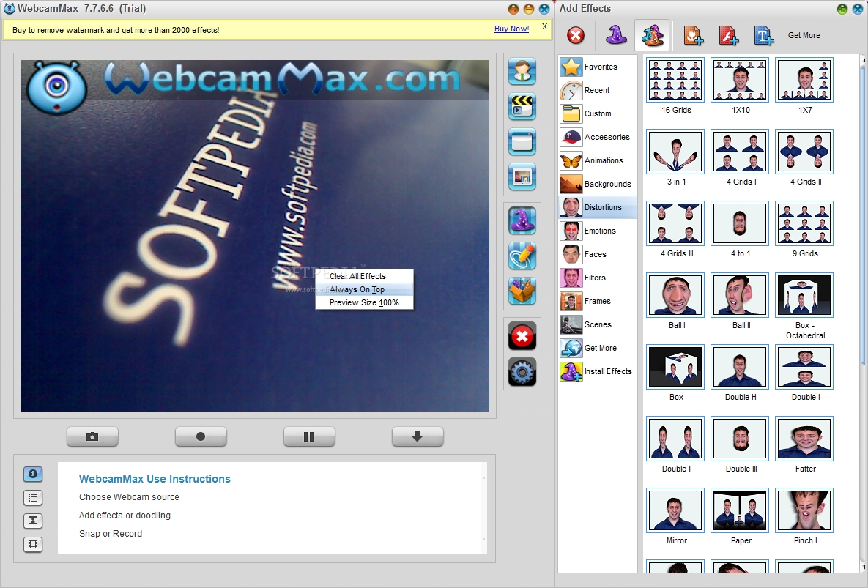Apply the 4 to 1 effect
This screenshot has width=868, height=588.
[x=740, y=223]
